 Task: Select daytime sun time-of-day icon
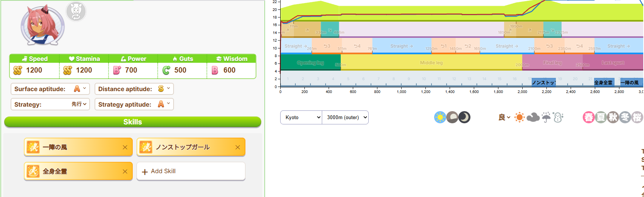[440, 117]
